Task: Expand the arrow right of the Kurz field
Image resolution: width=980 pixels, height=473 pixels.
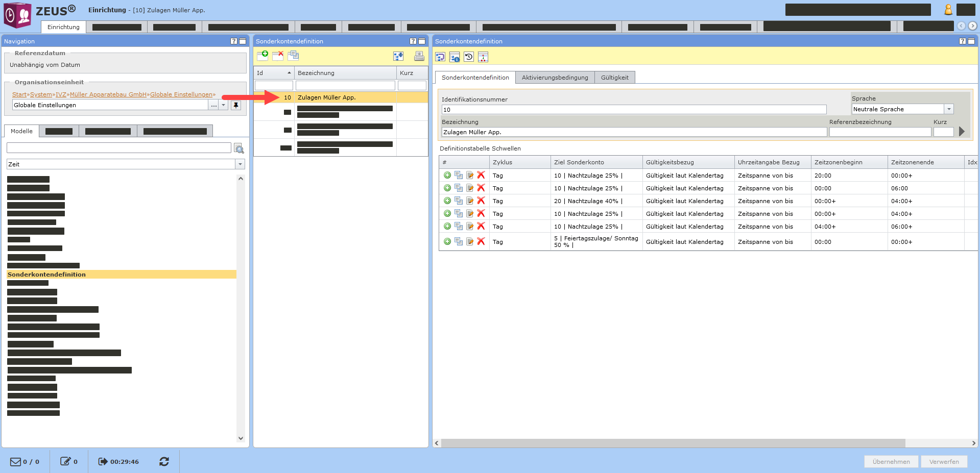Action: (x=962, y=132)
